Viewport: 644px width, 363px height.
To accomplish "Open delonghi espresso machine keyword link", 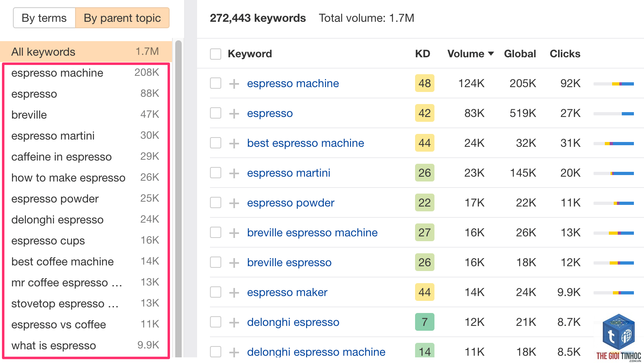I will click(316, 352).
